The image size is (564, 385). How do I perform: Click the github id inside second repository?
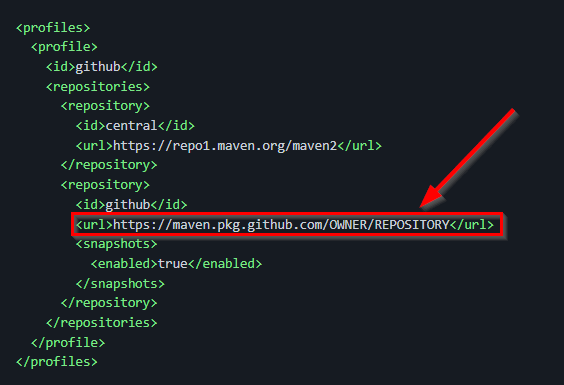tap(132, 205)
